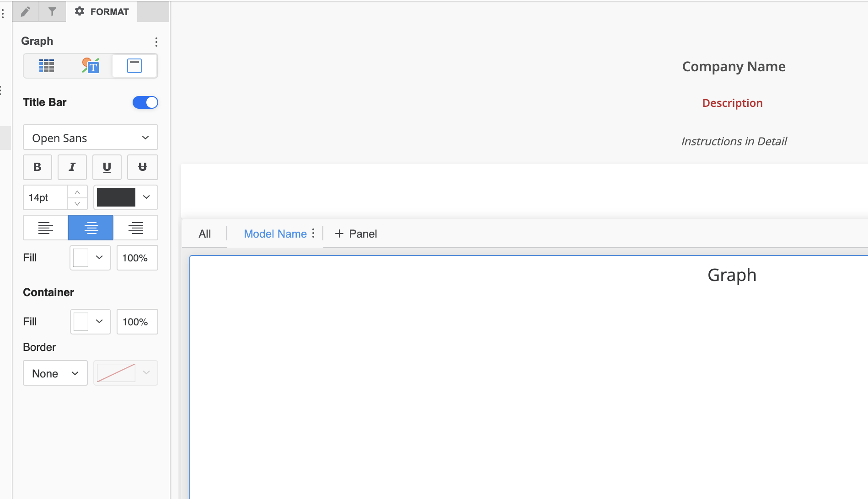Enable underline formatting
This screenshot has width=868, height=499.
pos(107,167)
